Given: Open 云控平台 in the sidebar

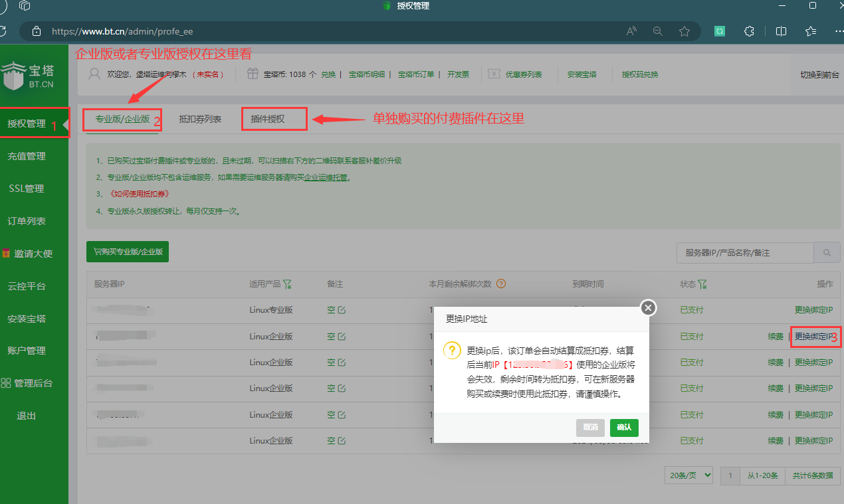Looking at the screenshot, I should click(x=27, y=286).
